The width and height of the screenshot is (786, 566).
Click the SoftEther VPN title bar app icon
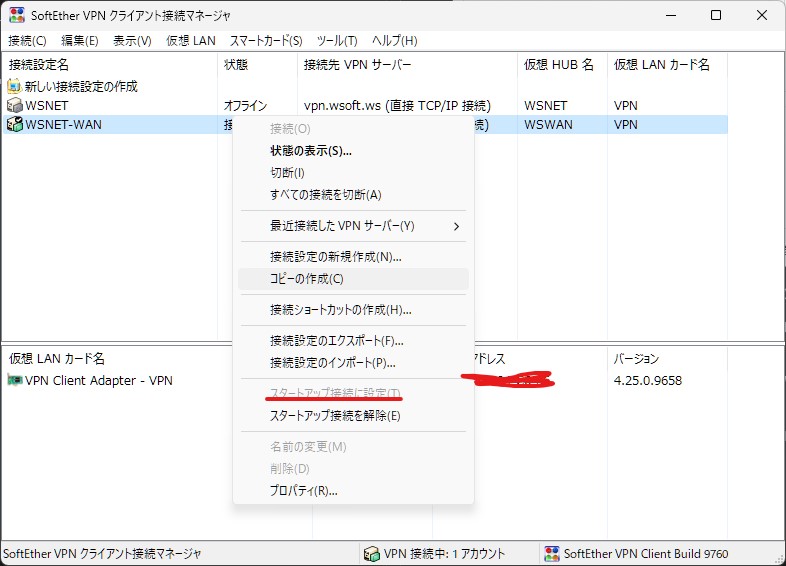17,15
